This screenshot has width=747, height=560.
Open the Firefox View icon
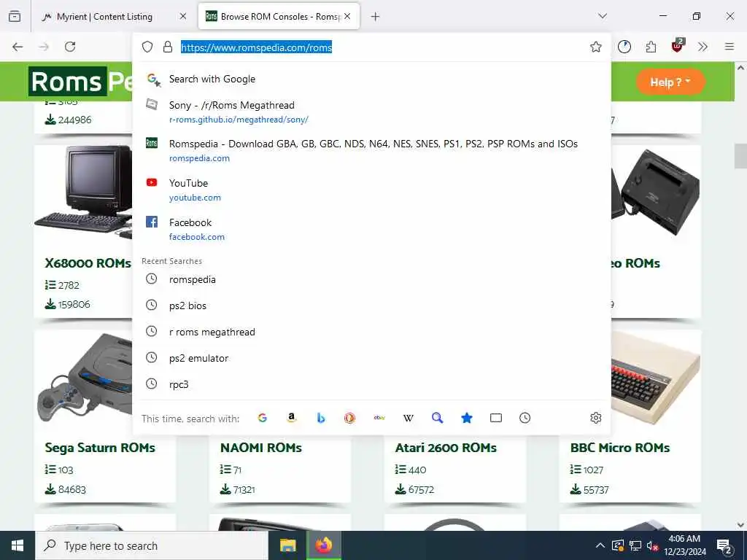click(15, 17)
